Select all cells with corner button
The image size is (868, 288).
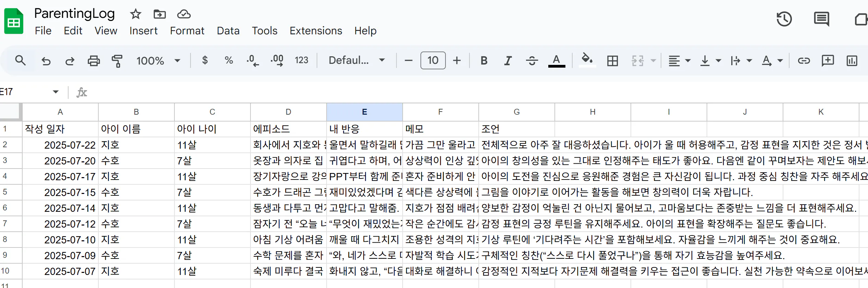pyautogui.click(x=11, y=112)
